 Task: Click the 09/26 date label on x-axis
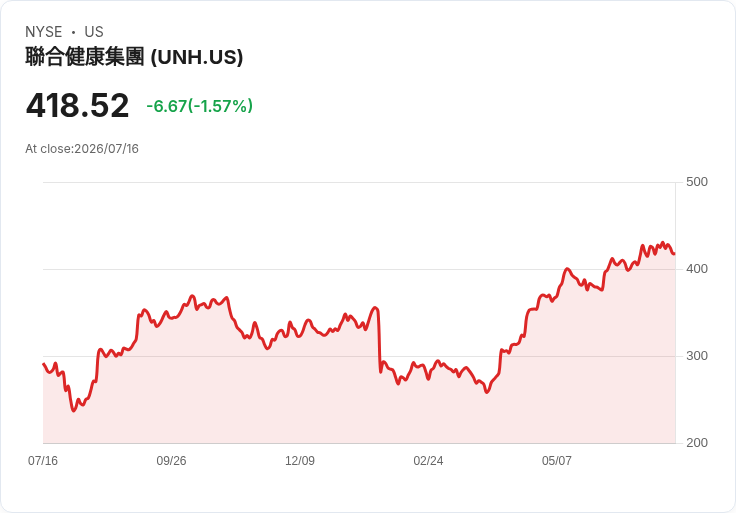171,460
